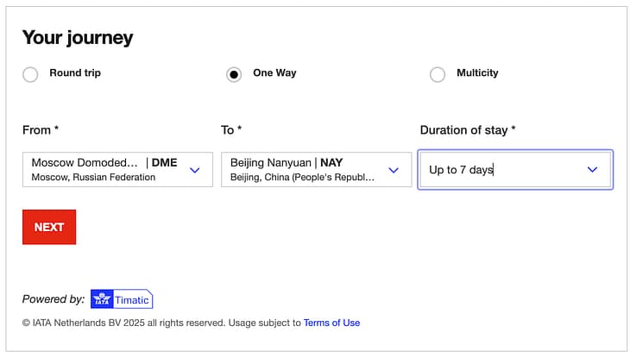The height and width of the screenshot is (364, 630).
Task: Expand the To airport chevron arrow
Action: (x=394, y=170)
